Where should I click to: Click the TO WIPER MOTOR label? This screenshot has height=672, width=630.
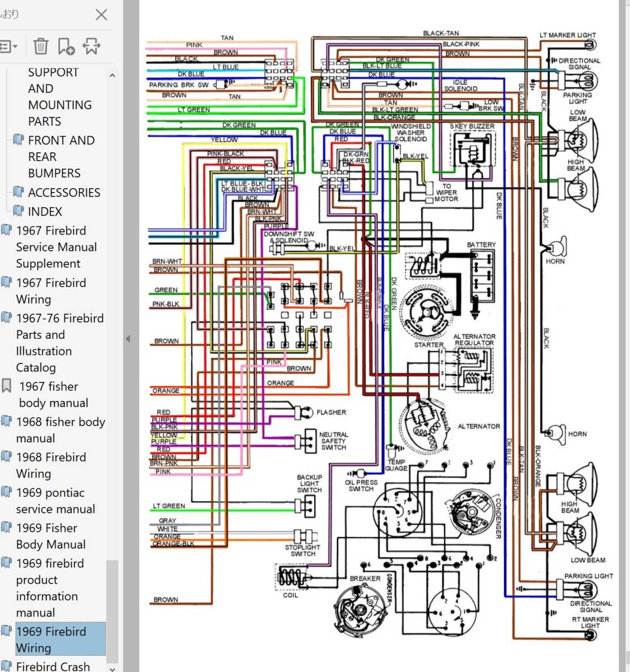pos(446,193)
